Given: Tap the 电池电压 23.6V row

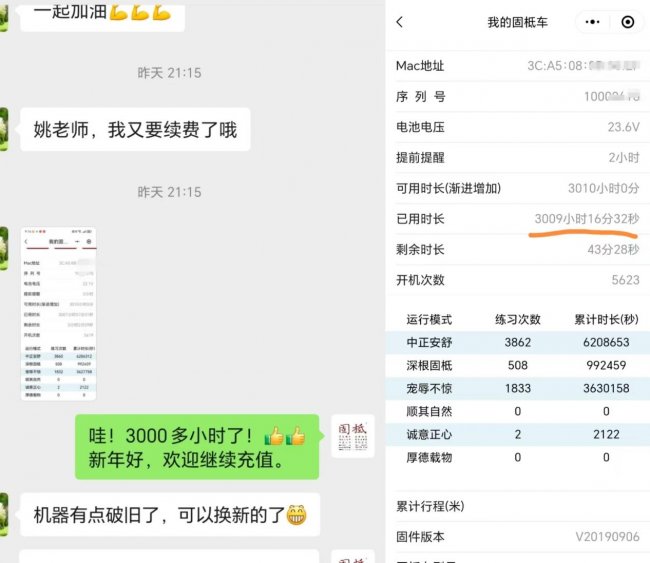Looking at the screenshot, I should (517, 127).
